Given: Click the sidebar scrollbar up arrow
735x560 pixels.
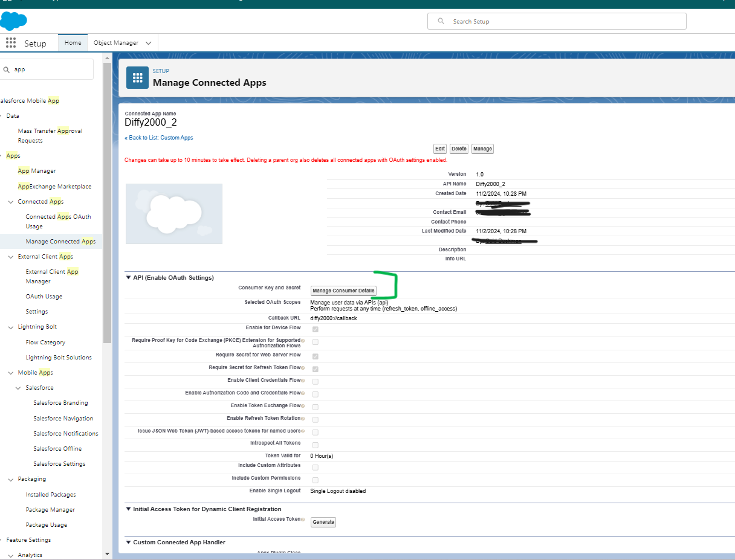Looking at the screenshot, I should coord(107,59).
